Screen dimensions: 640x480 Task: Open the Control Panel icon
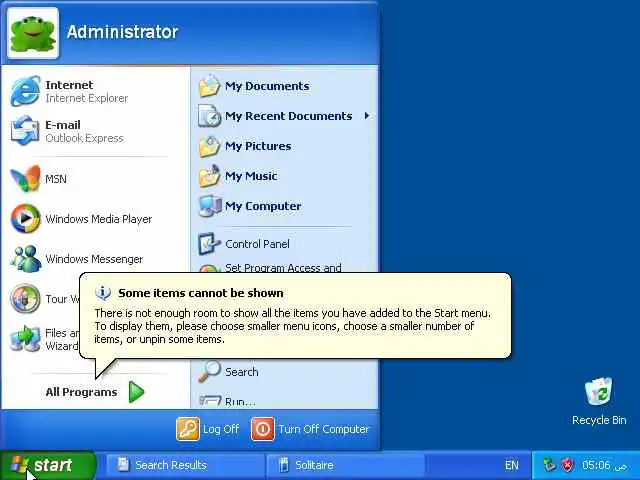tap(210, 244)
